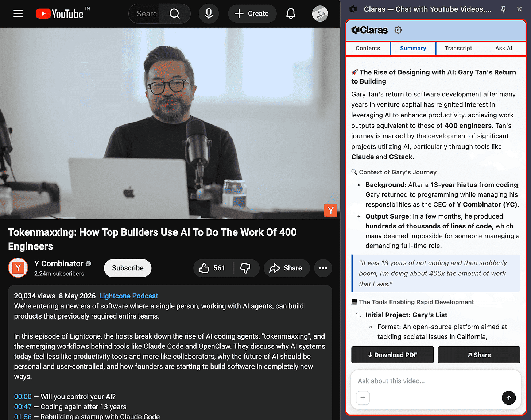This screenshot has width=531, height=420.
Task: Open Y Combinator channel avatar
Action: tap(18, 268)
